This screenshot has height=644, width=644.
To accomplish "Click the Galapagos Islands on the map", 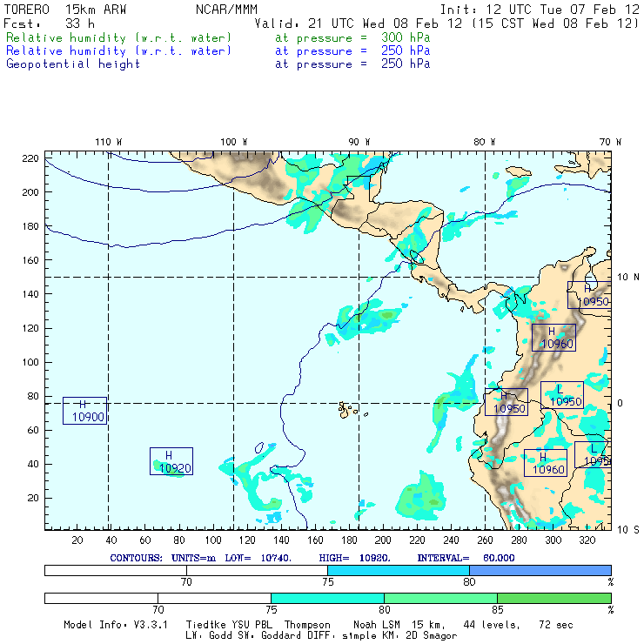I will [348, 407].
